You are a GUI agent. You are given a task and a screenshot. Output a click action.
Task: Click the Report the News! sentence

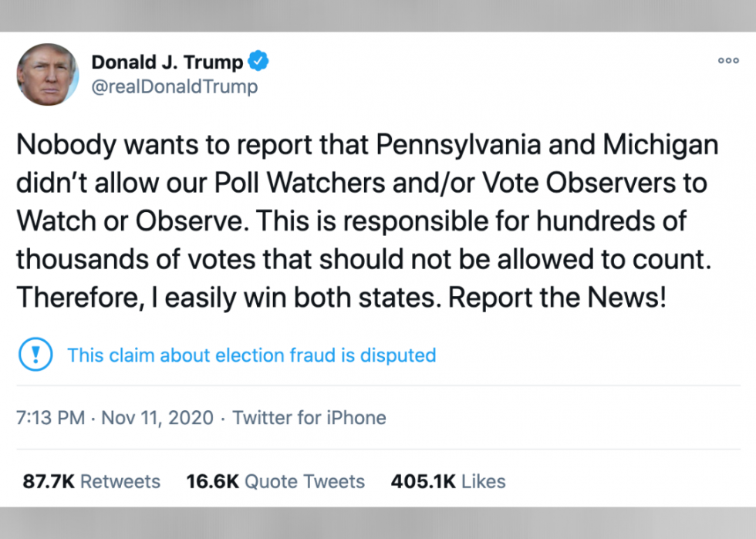click(x=556, y=298)
